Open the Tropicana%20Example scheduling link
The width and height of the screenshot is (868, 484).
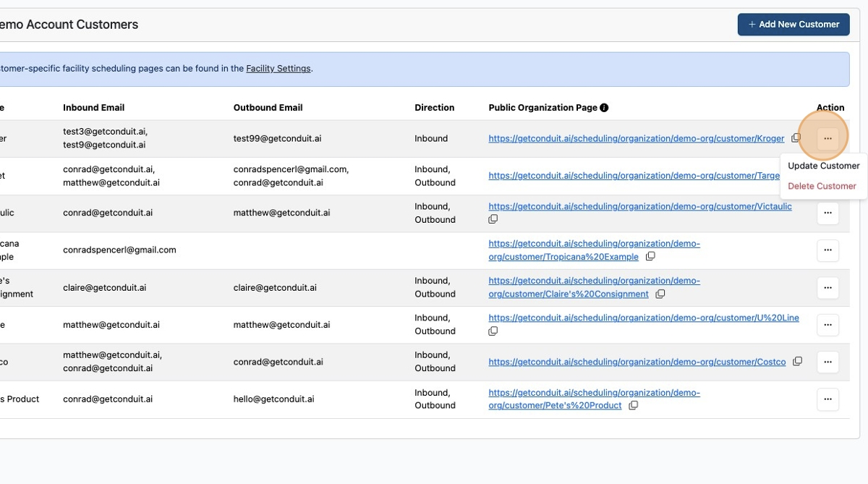pyautogui.click(x=594, y=250)
